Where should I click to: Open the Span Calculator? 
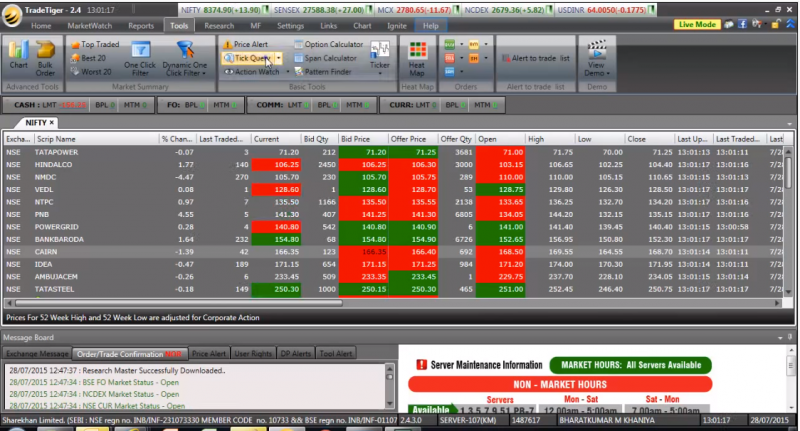point(326,58)
